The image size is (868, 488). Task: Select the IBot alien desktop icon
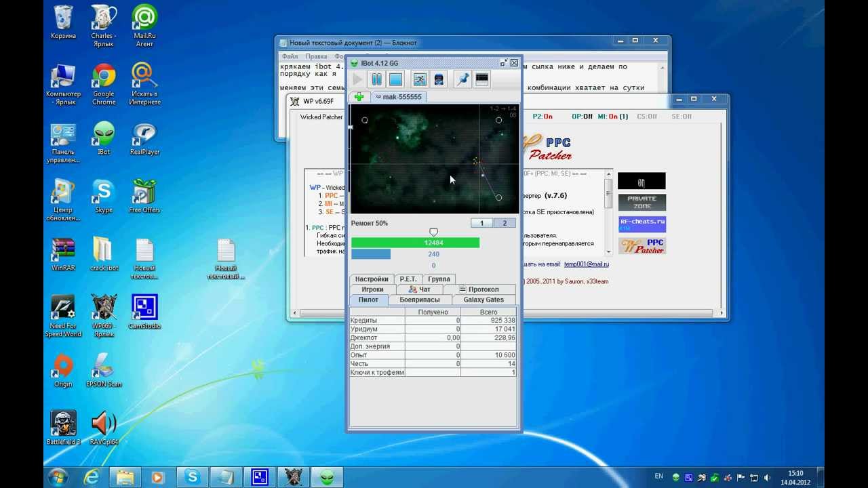coord(104,138)
